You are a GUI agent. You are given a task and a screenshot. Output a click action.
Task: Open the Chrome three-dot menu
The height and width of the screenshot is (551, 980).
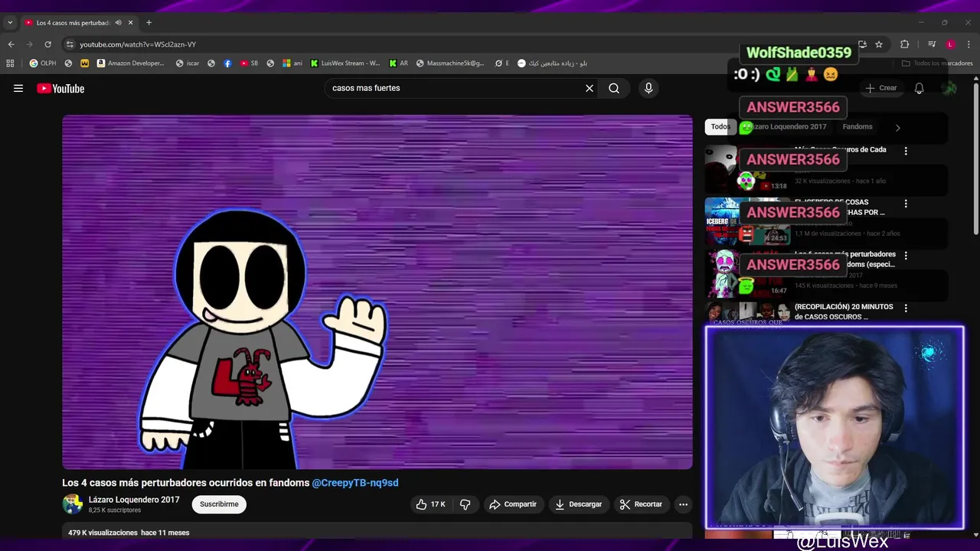[x=969, y=44]
